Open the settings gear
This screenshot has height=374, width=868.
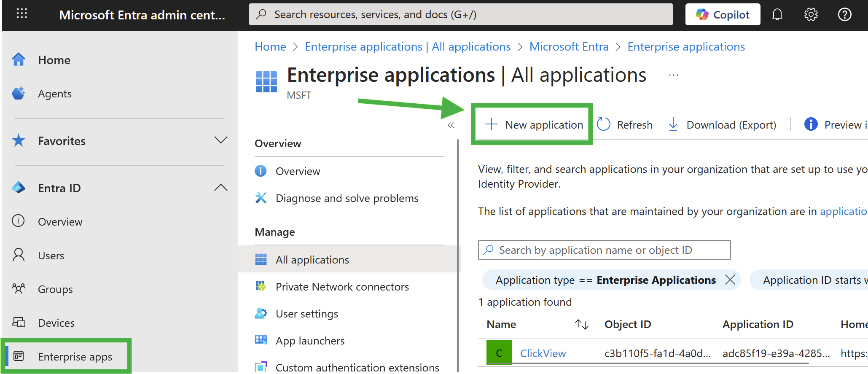pyautogui.click(x=811, y=15)
